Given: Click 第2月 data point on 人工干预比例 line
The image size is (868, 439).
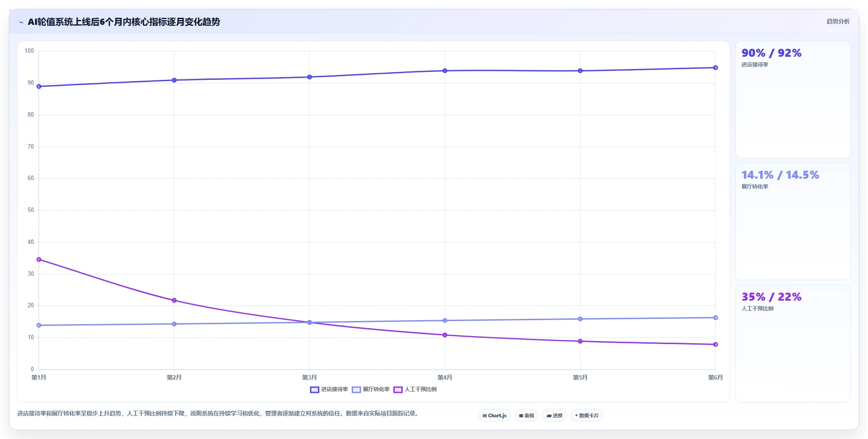Looking at the screenshot, I should 174,301.
